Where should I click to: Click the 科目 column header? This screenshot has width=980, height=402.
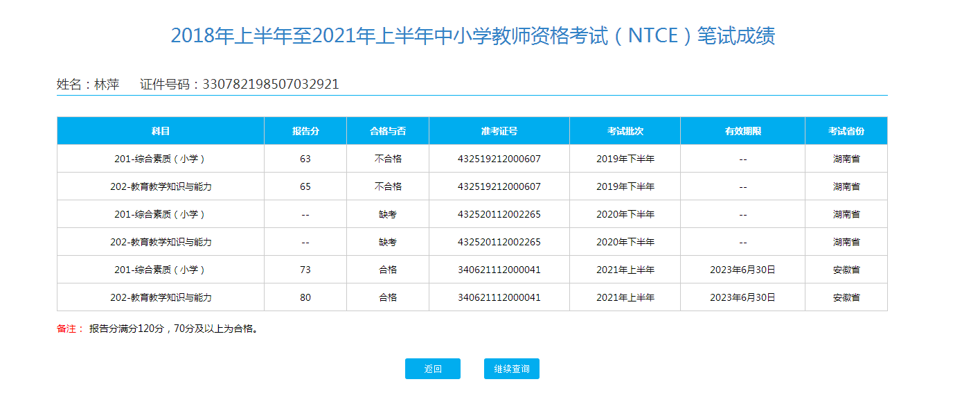[161, 131]
